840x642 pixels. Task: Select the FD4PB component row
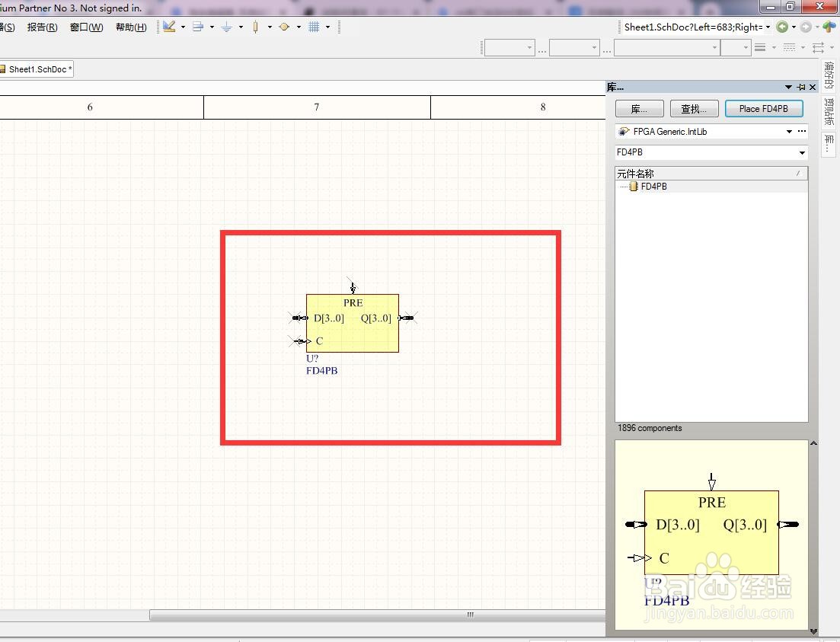coord(711,187)
